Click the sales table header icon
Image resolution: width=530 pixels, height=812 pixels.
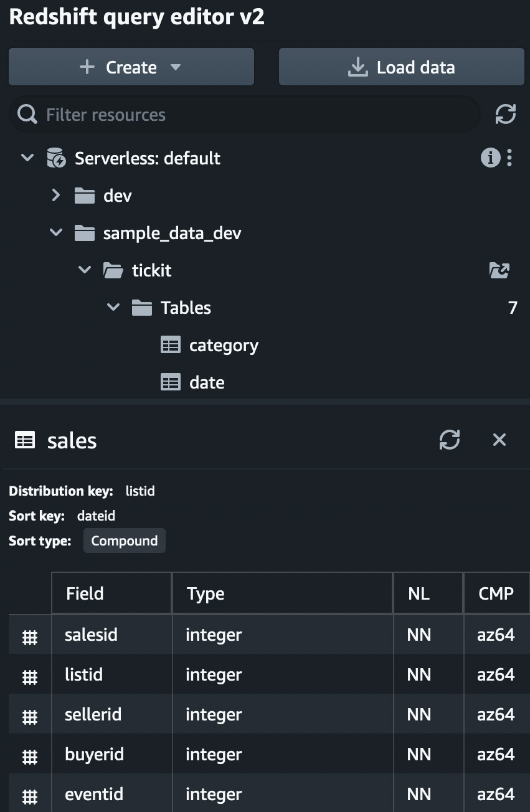pos(25,440)
